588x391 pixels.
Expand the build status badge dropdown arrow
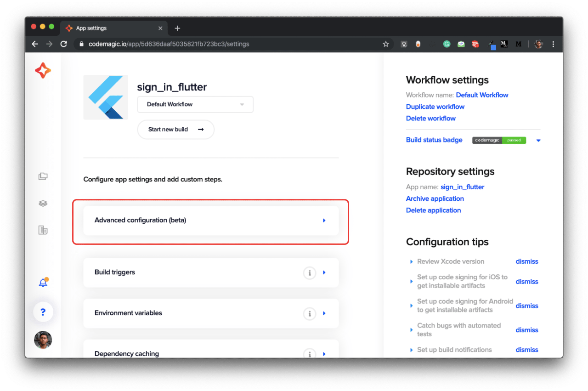coord(538,141)
